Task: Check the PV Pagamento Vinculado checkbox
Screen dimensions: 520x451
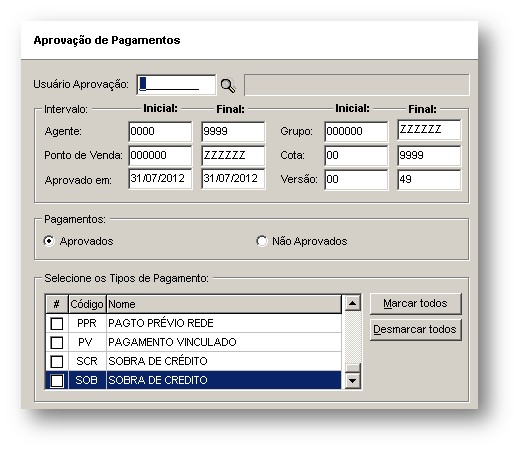Action: [x=57, y=342]
